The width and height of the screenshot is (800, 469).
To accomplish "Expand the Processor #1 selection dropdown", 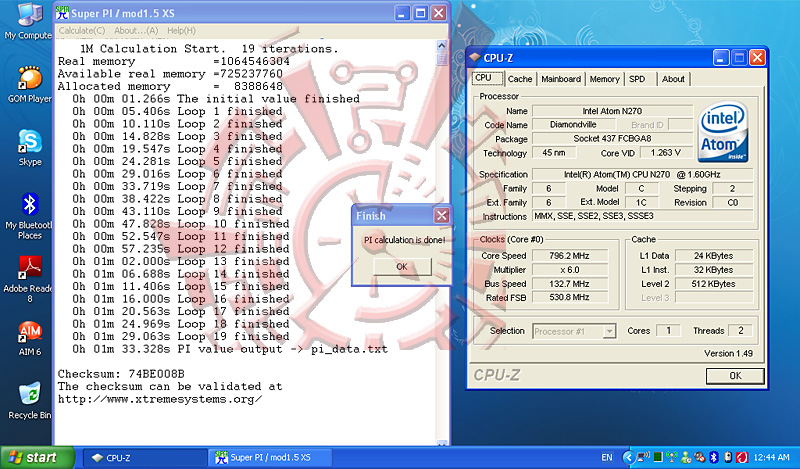I will [609, 332].
